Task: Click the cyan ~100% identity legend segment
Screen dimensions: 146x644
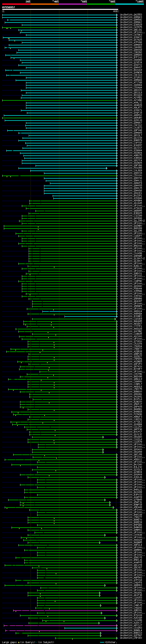Action: coord(130,4)
